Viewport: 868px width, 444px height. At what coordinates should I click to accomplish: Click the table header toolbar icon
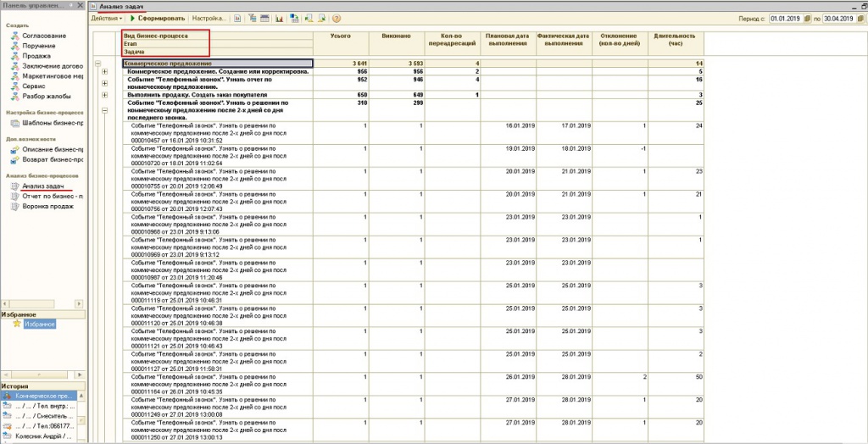(264, 19)
